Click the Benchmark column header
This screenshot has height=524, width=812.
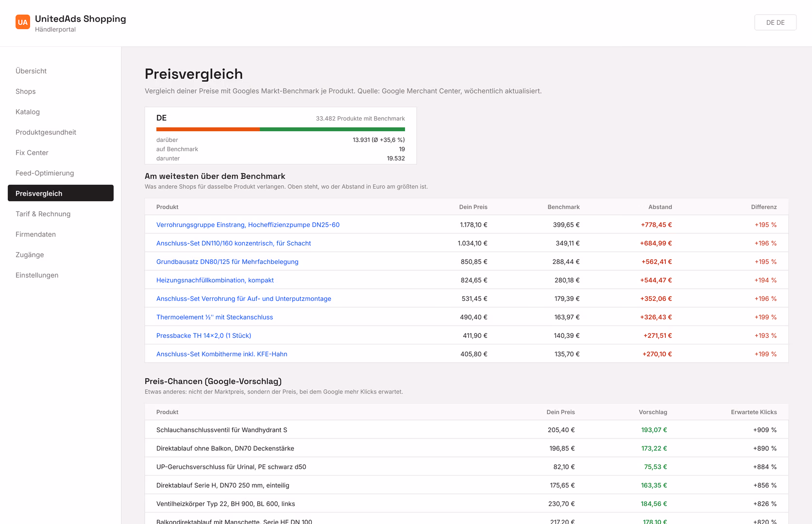coord(563,207)
